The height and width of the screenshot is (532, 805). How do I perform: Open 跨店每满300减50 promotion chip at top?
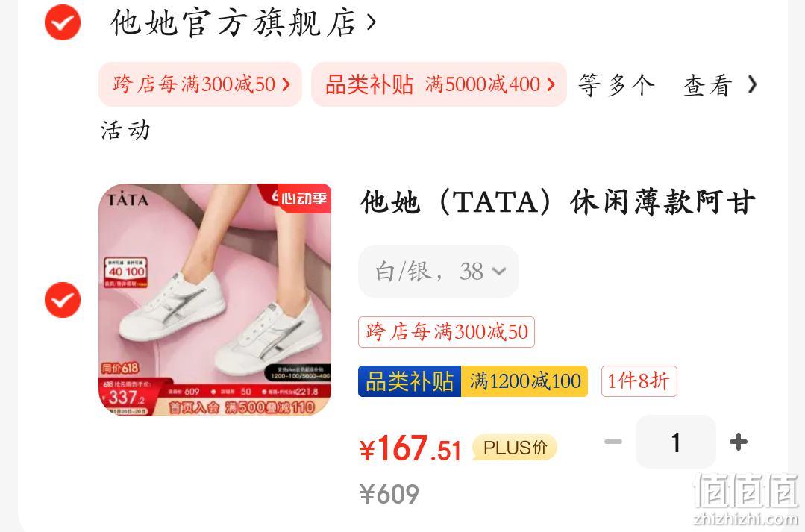tap(200, 84)
